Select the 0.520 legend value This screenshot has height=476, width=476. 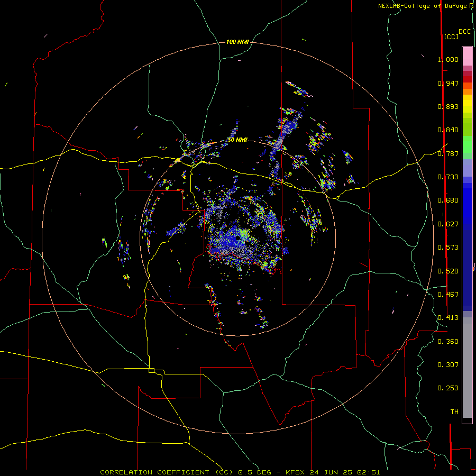click(448, 271)
